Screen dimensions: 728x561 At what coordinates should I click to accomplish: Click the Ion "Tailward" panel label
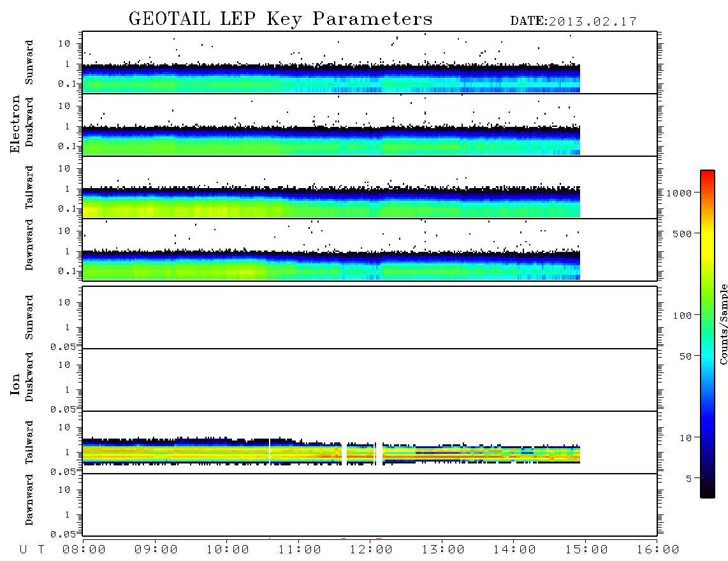(x=29, y=442)
